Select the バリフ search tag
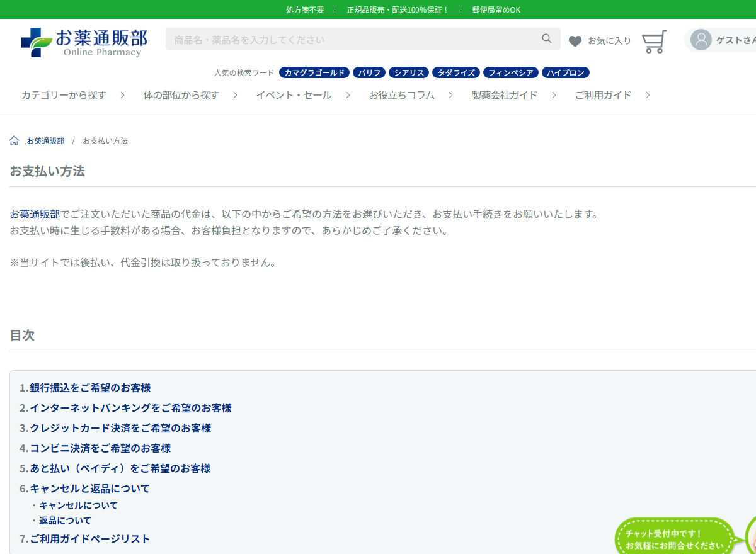Screen dimensions: 756x554 369,72
